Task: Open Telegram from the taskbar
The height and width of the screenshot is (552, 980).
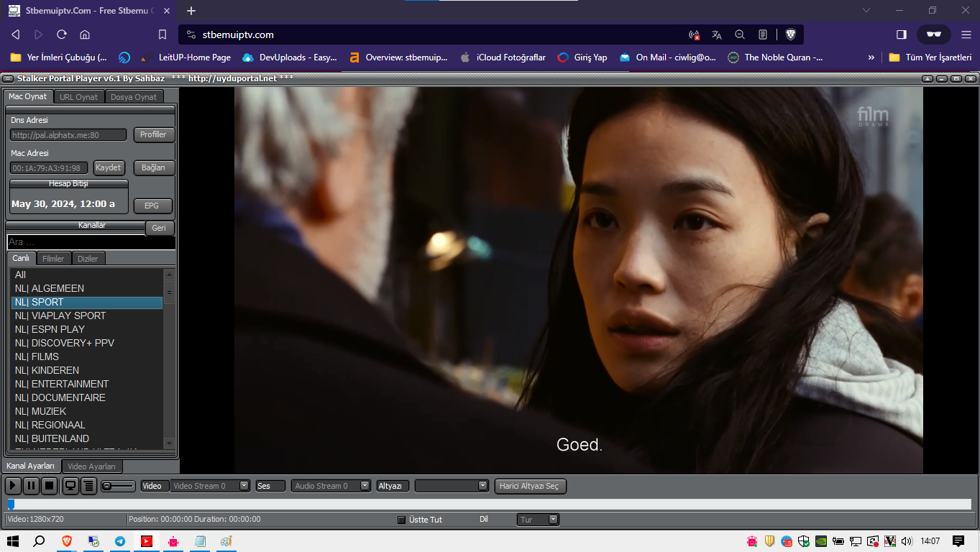Action: point(120,541)
